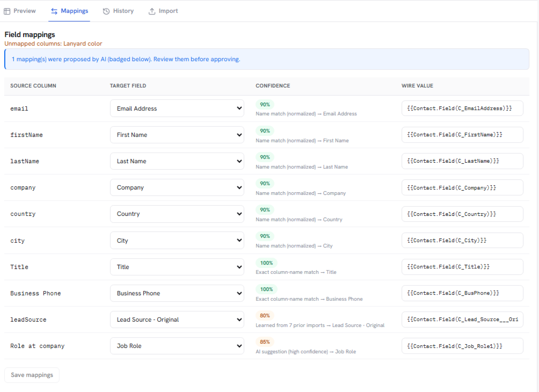Click 'Unmapped columns: Lanyard color' warning text
Screen dimensions: 539x392
(x=53, y=44)
